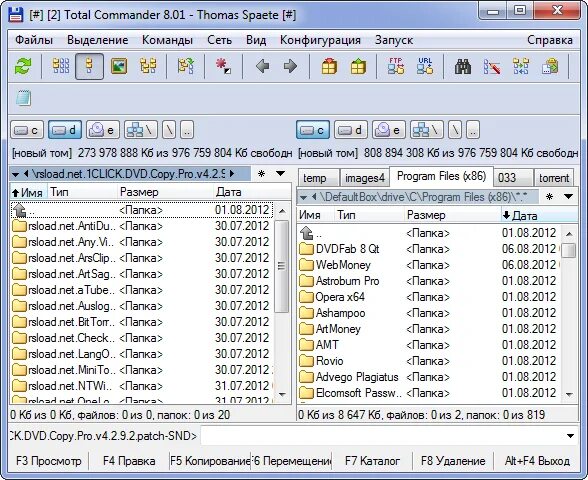This screenshot has width=588, height=480.
Task: Open network neighborhood in right drive bar
Action: click(x=427, y=130)
